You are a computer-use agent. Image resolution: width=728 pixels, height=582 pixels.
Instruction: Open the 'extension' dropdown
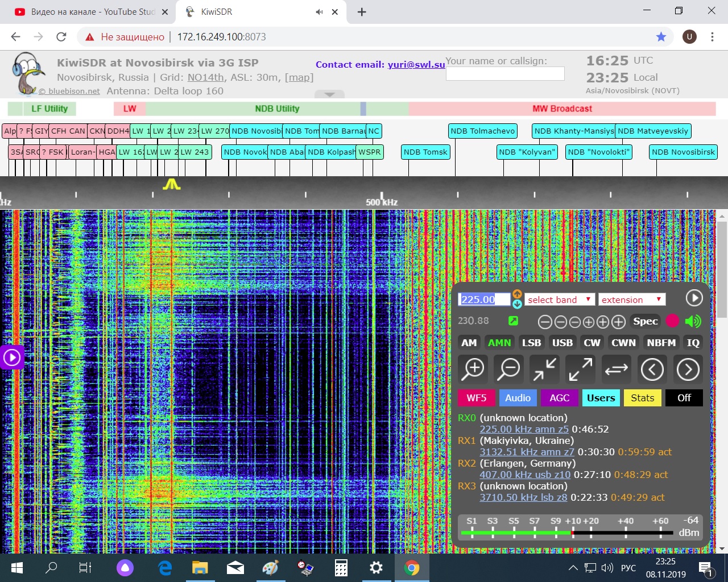[631, 300]
